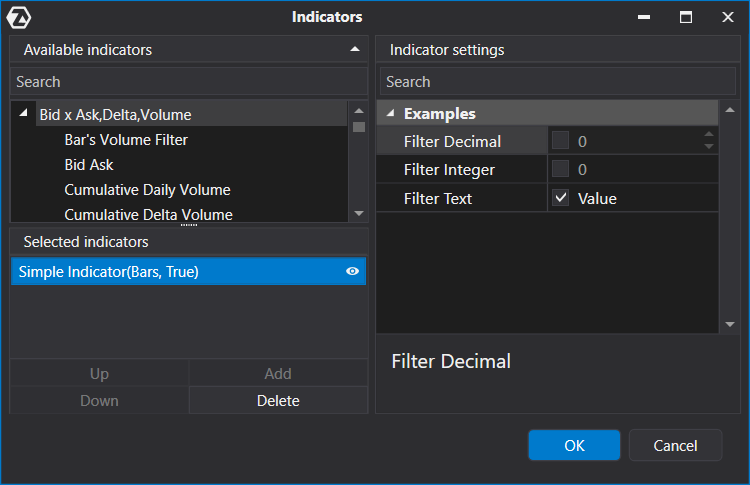Select the Filter Integer property label
Screen dimensions: 750x485
449,170
